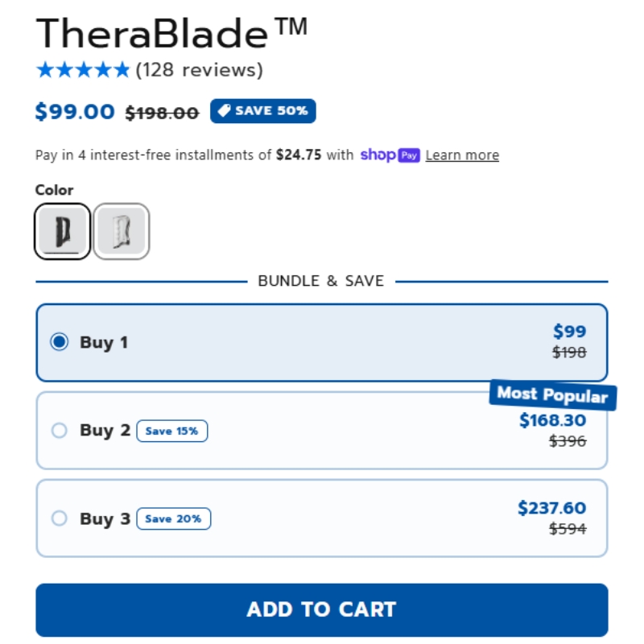Click the $237.60 bundle price

(552, 508)
